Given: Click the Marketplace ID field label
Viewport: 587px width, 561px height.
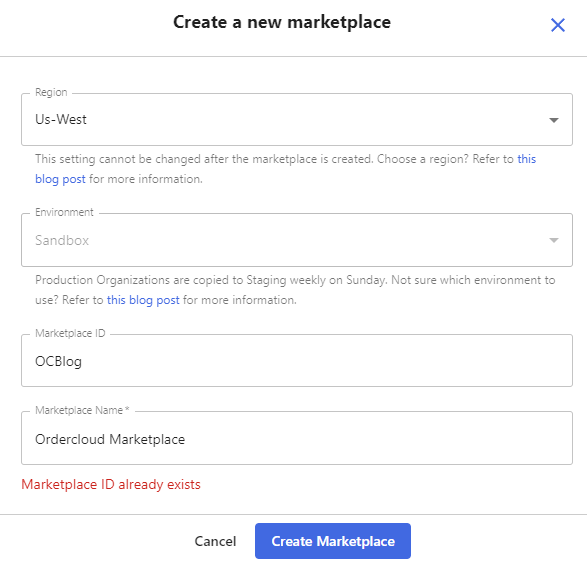Looking at the screenshot, I should [x=70, y=333].
